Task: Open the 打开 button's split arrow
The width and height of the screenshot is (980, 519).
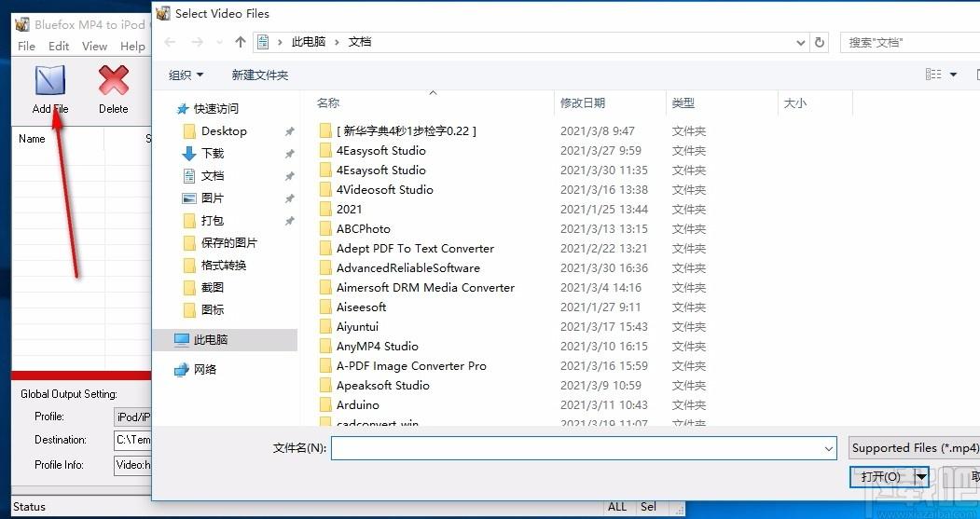Action: click(x=921, y=477)
